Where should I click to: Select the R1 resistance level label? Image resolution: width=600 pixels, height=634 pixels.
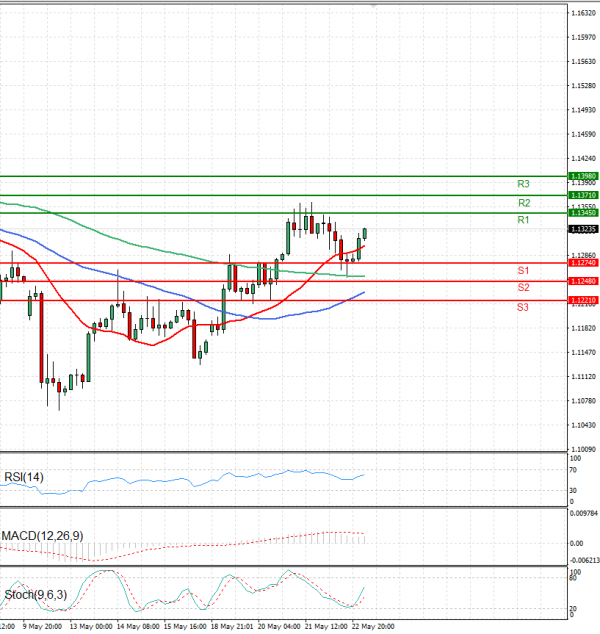[x=523, y=220]
